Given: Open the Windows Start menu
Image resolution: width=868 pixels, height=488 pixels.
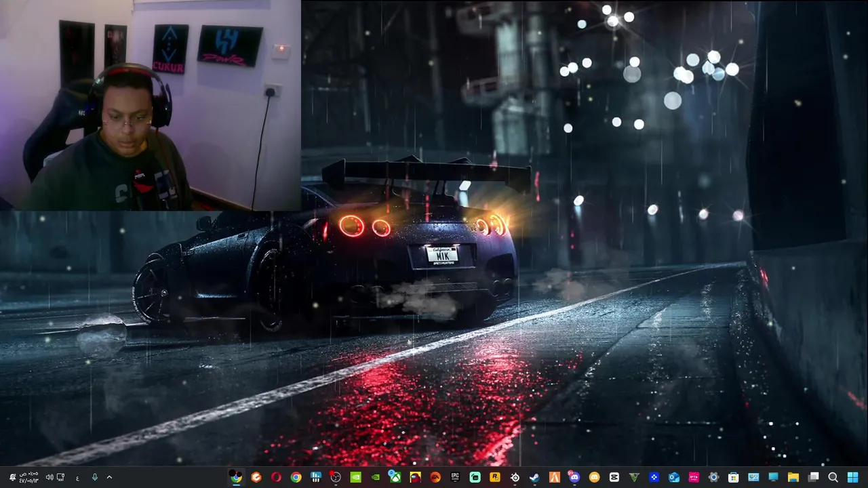Looking at the screenshot, I should point(853,477).
